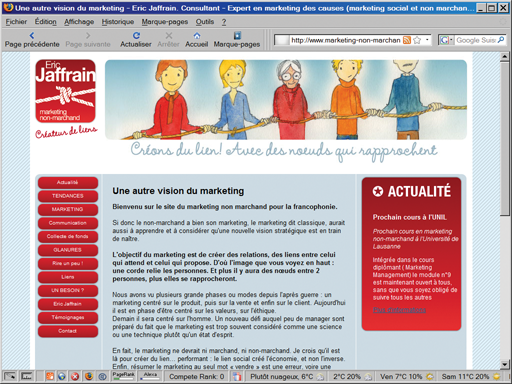Click the Page précédente back arrow

tap(32, 35)
